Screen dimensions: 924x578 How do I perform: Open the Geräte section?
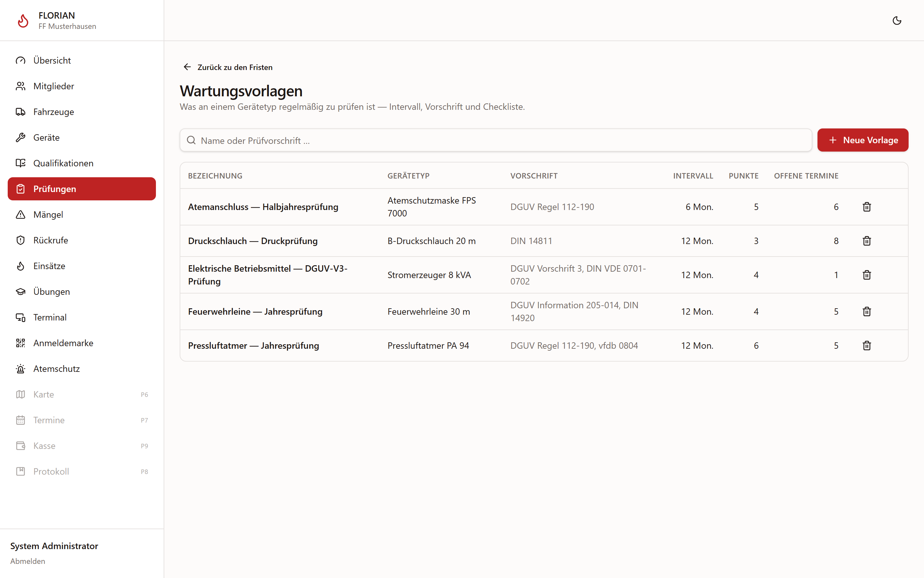click(82, 137)
